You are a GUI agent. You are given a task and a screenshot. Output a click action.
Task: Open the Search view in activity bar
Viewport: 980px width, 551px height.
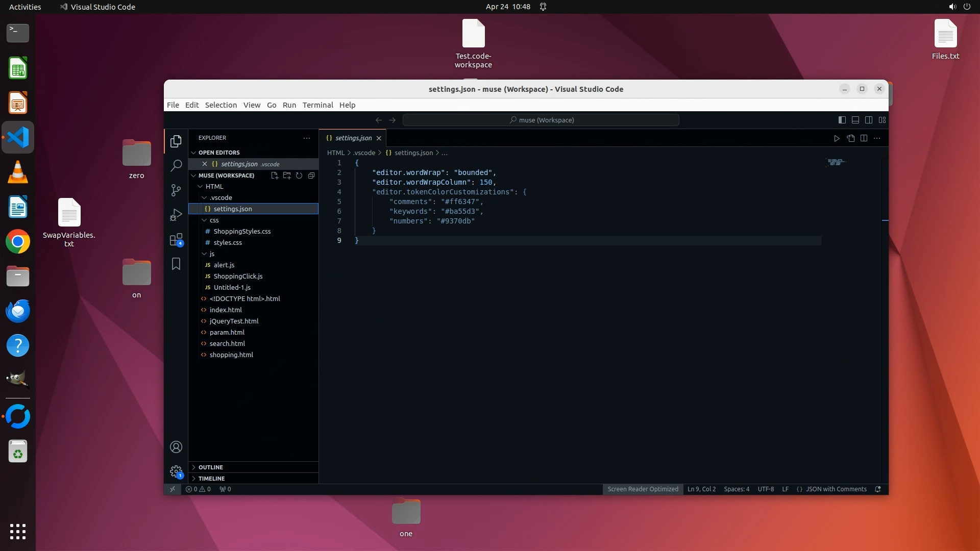pyautogui.click(x=176, y=165)
